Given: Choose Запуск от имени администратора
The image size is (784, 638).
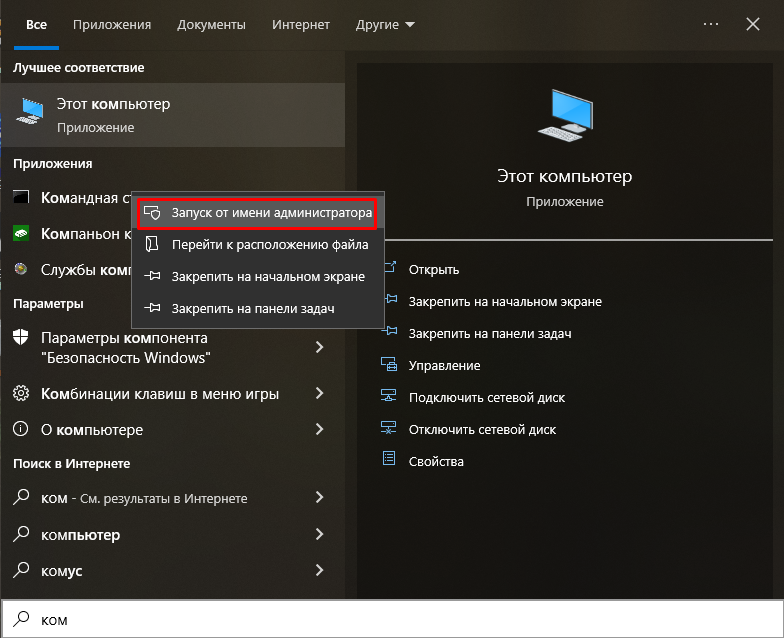Looking at the screenshot, I should (x=258, y=213).
